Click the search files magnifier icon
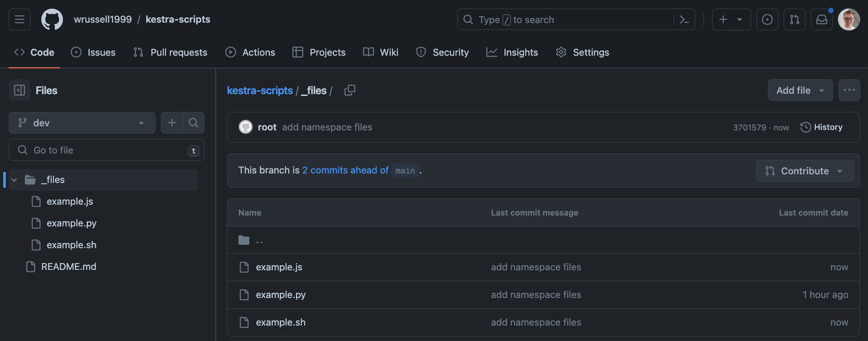Viewport: 868px width, 341px height. (194, 123)
